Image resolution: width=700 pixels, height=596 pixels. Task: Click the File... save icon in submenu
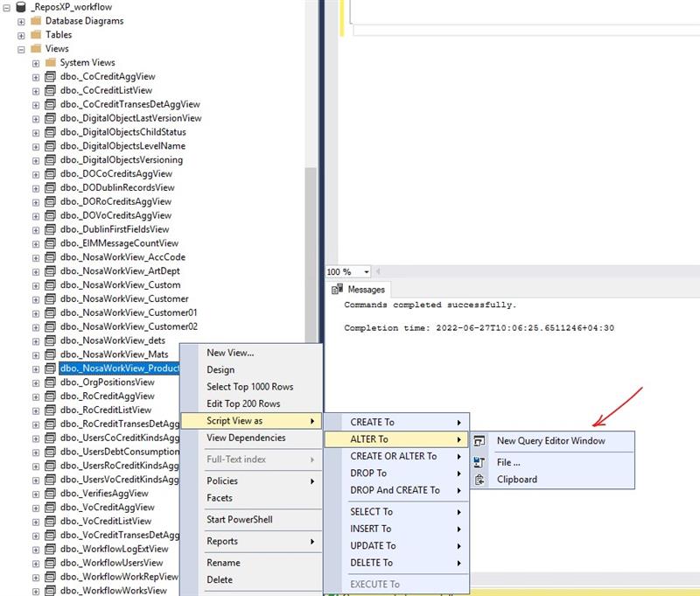pos(479,462)
